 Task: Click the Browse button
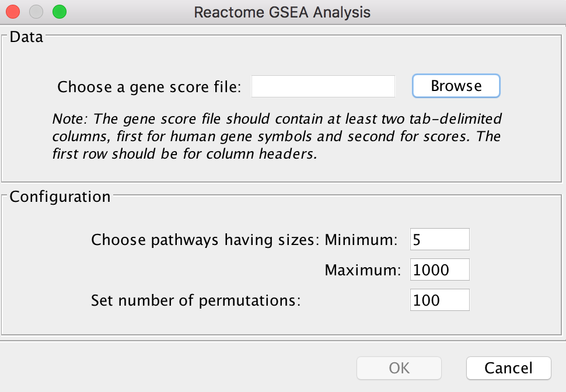456,86
